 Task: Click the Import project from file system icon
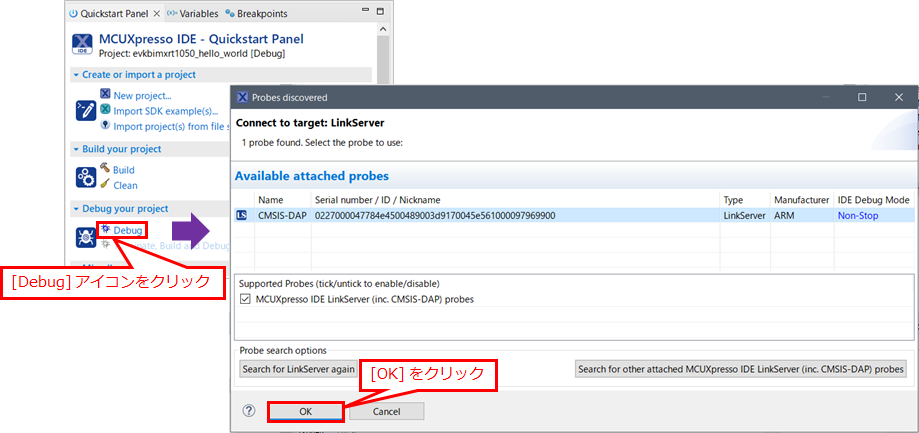(105, 124)
